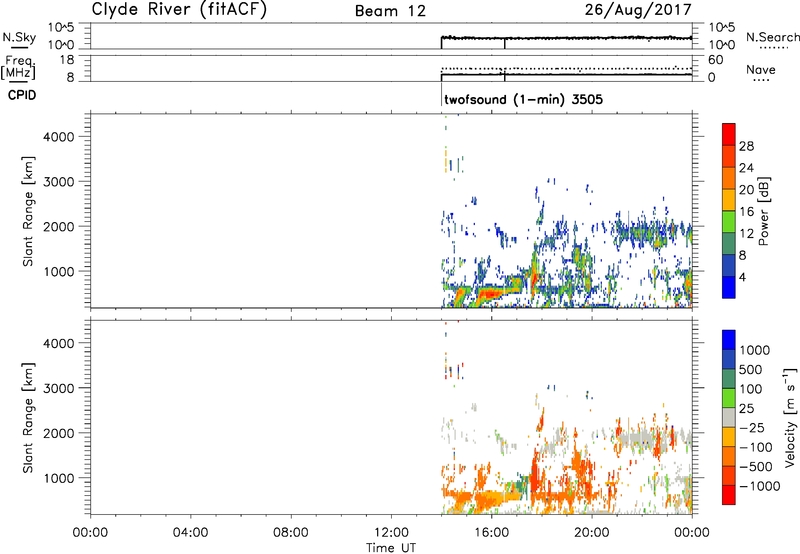Click the "N.Sky" legend label

(x=19, y=37)
